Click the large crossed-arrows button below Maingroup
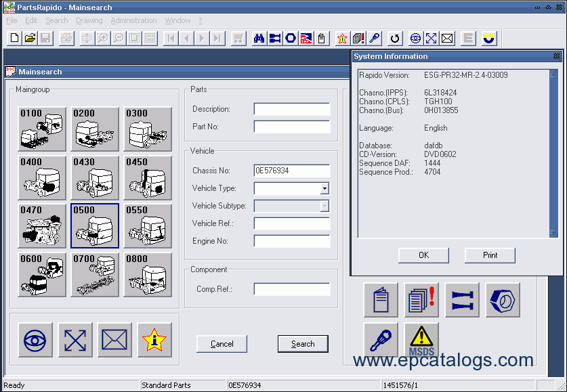Image resolution: width=567 pixels, height=392 pixels. point(75,340)
